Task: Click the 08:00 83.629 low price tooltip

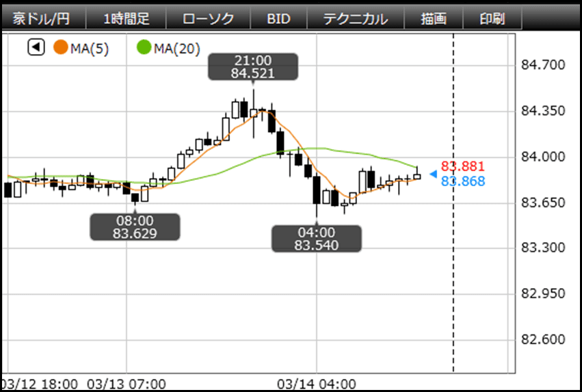Action: pyautogui.click(x=135, y=227)
